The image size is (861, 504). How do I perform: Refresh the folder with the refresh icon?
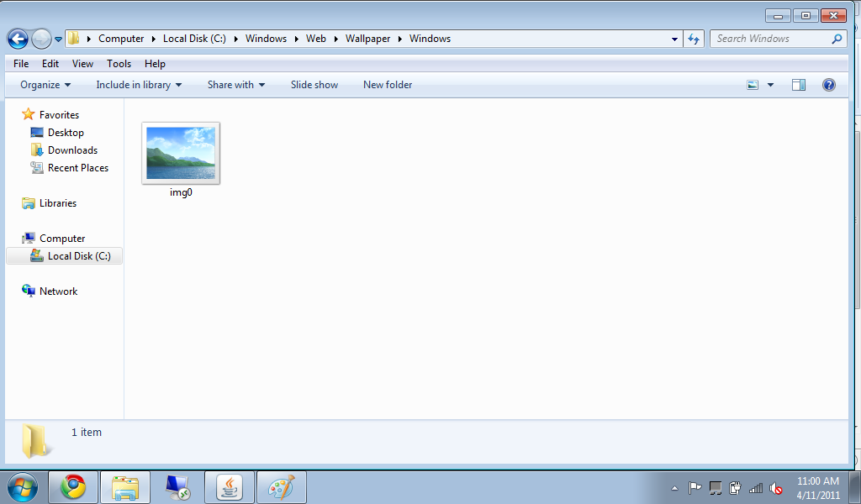pyautogui.click(x=694, y=39)
